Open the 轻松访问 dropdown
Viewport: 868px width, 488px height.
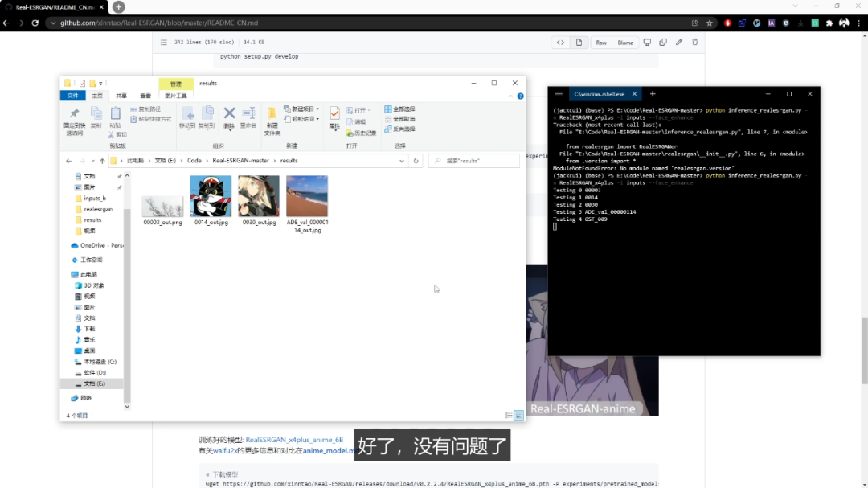pos(301,119)
